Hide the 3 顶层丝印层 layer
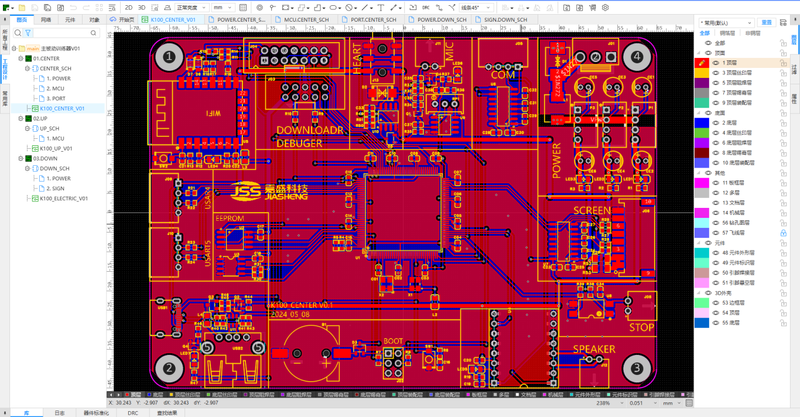 pyautogui.click(x=715, y=73)
